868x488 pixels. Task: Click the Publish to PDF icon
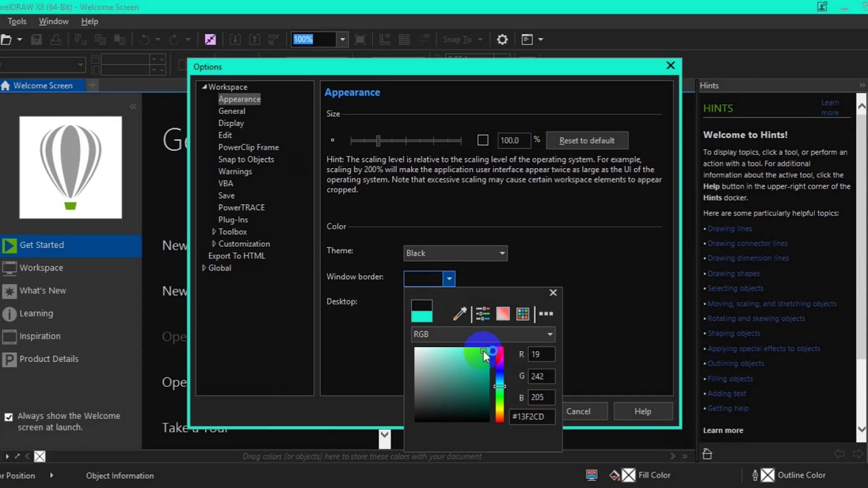[273, 39]
